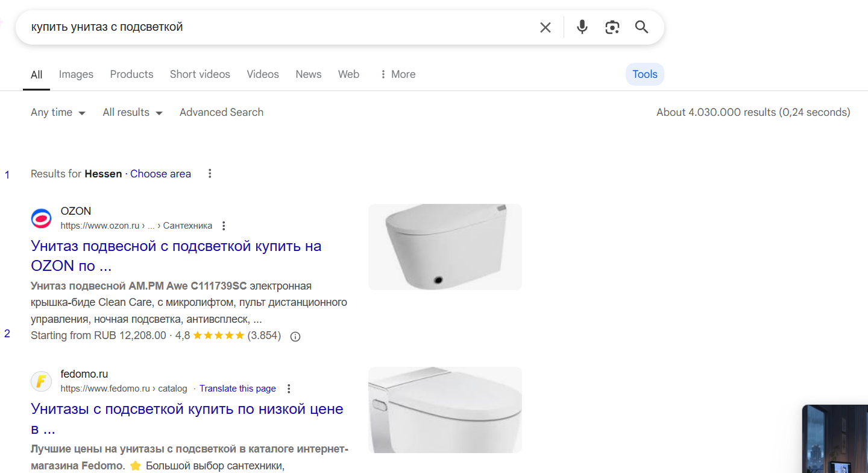This screenshot has height=473, width=868.
Task: Click the 'Starting from RUB 12,208.00' price text
Action: 98,335
